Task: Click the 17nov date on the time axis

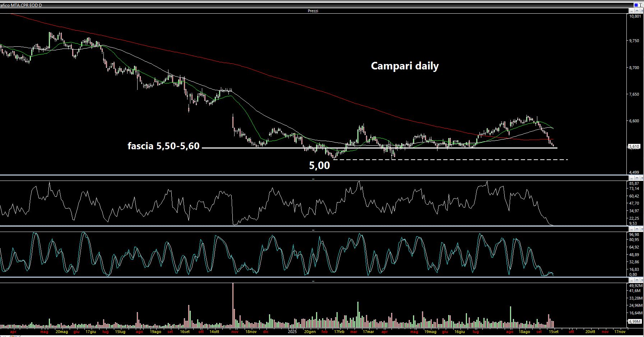Action: [x=620, y=332]
